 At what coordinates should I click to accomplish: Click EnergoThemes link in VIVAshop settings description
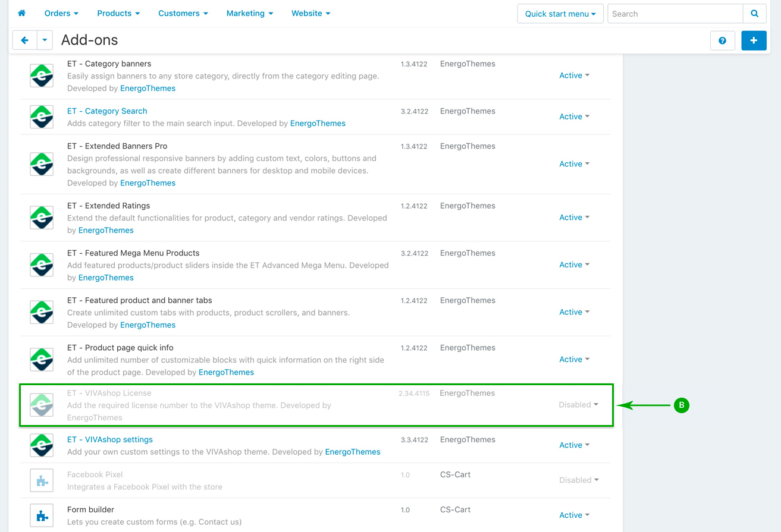tap(353, 452)
